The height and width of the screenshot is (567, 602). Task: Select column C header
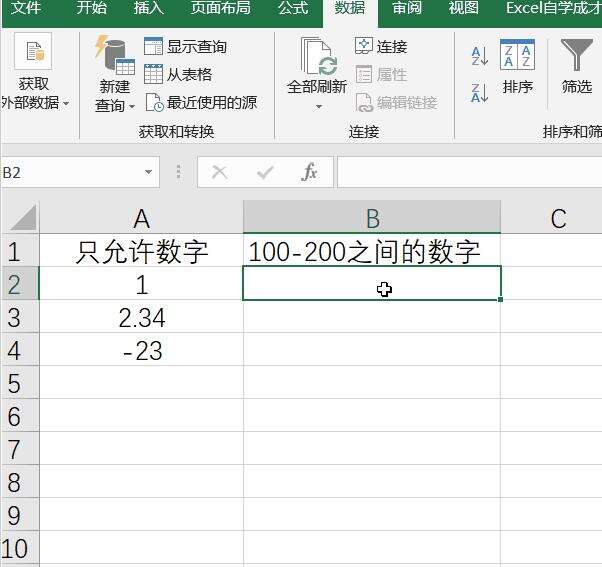552,218
